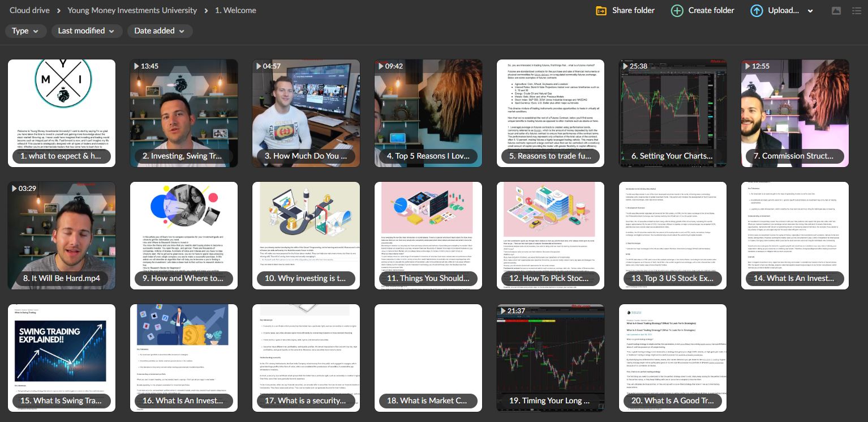This screenshot has width=868, height=422.
Task: Play the "2. Investing, Swing Tr..." video
Action: (183, 113)
